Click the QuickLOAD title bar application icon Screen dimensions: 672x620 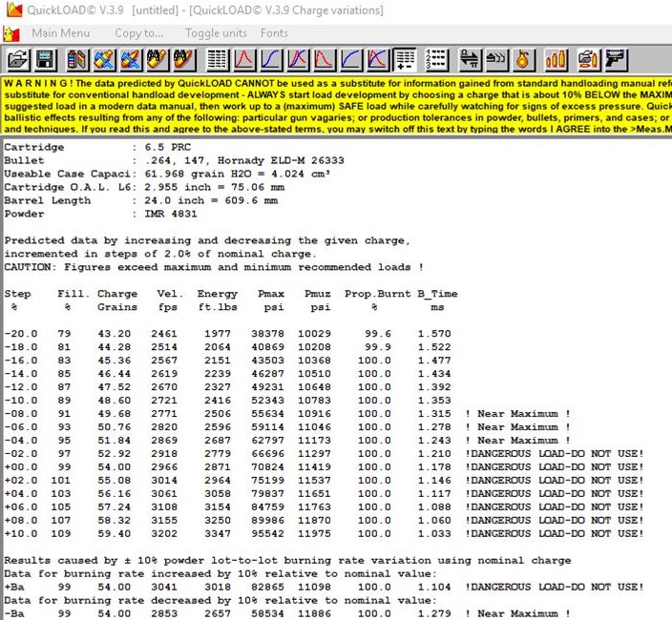(14, 10)
